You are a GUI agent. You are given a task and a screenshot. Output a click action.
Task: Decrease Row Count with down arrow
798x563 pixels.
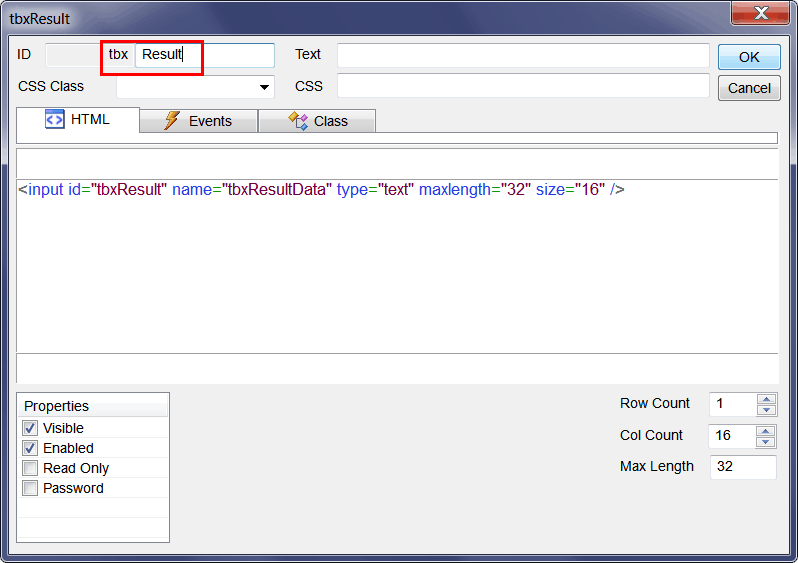[x=766, y=410]
